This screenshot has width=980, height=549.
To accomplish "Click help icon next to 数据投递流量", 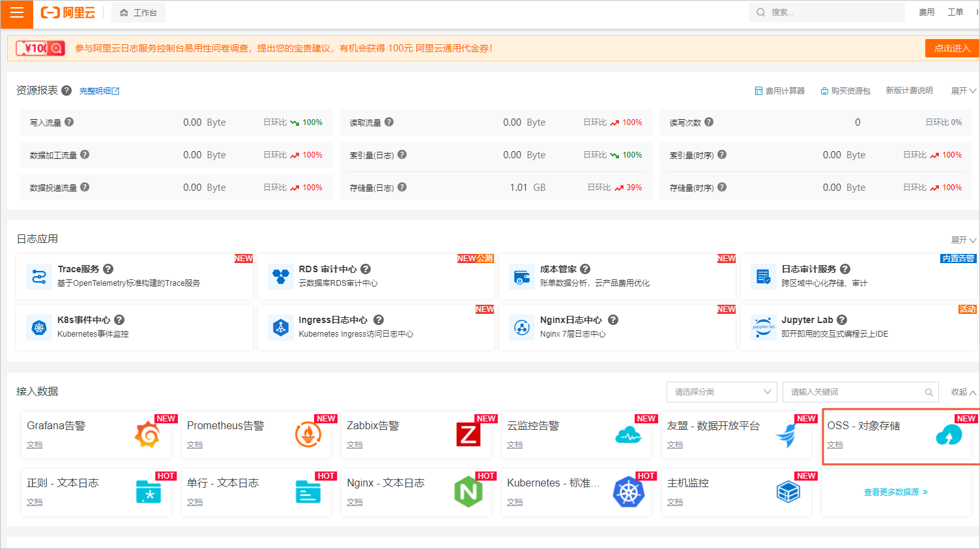I will [x=85, y=187].
